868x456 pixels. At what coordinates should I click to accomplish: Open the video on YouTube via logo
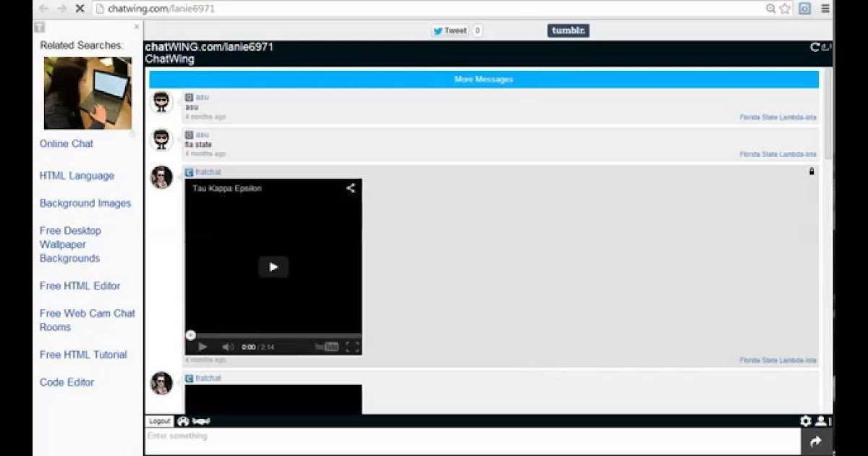coord(327,347)
